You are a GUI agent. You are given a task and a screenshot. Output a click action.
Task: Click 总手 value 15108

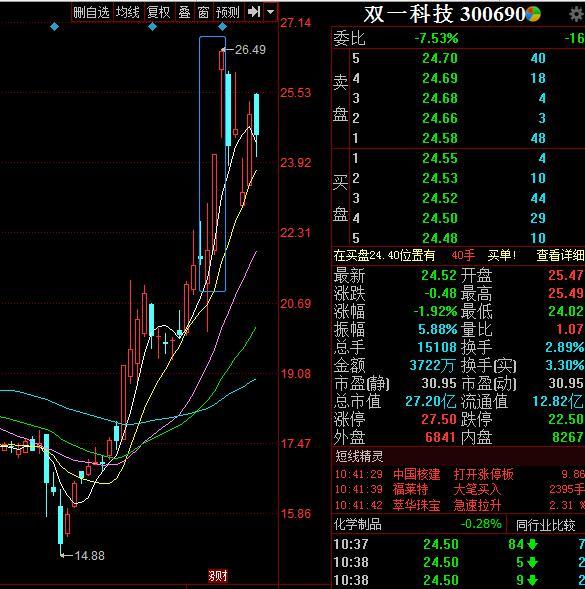pyautogui.click(x=437, y=347)
